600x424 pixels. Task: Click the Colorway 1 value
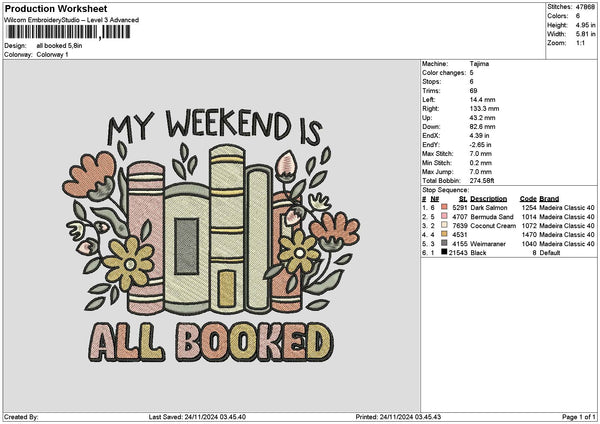(x=52, y=54)
